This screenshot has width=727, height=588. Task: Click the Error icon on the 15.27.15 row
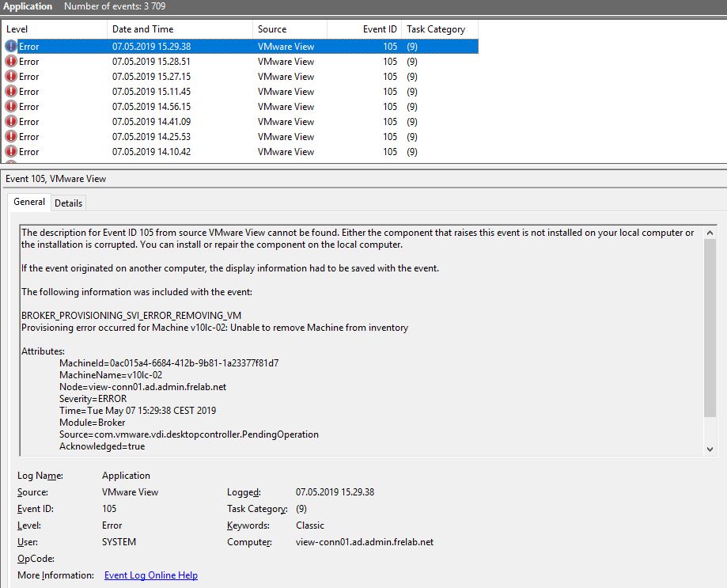click(10, 76)
